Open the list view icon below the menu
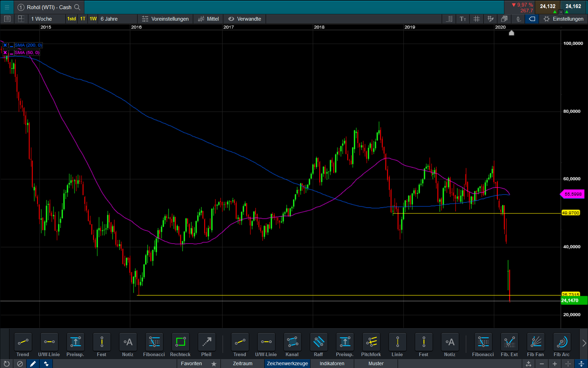The image size is (588, 368). [7, 19]
